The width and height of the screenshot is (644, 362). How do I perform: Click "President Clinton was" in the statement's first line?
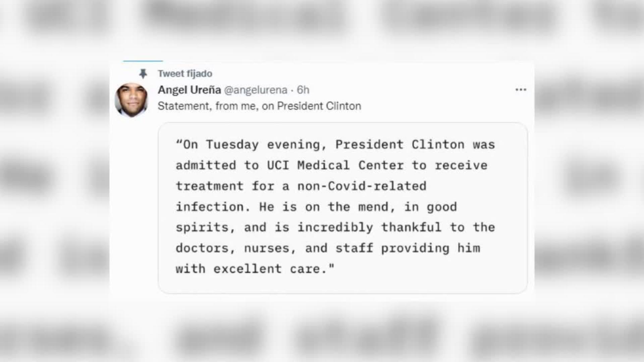[x=415, y=145]
